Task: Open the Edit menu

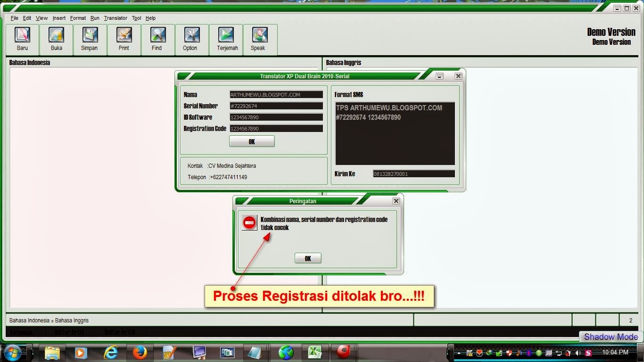Action: coord(27,18)
